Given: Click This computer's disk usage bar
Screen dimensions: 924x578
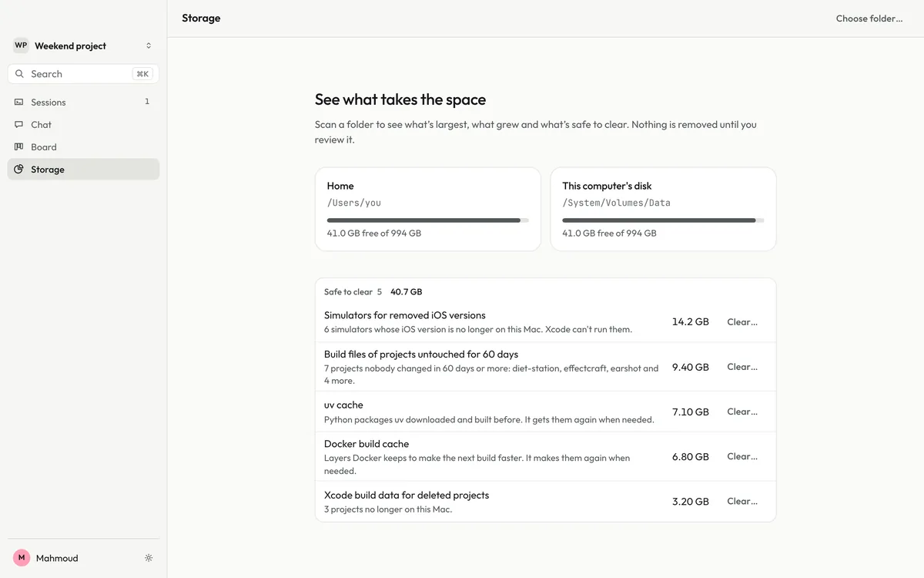Looking at the screenshot, I should pyautogui.click(x=663, y=220).
